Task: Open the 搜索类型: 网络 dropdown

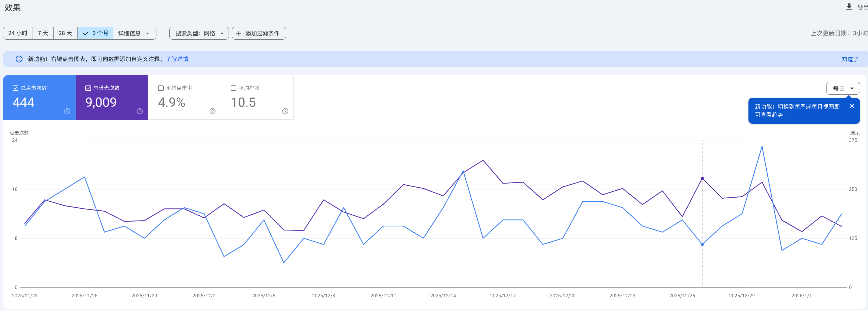Action: click(199, 33)
